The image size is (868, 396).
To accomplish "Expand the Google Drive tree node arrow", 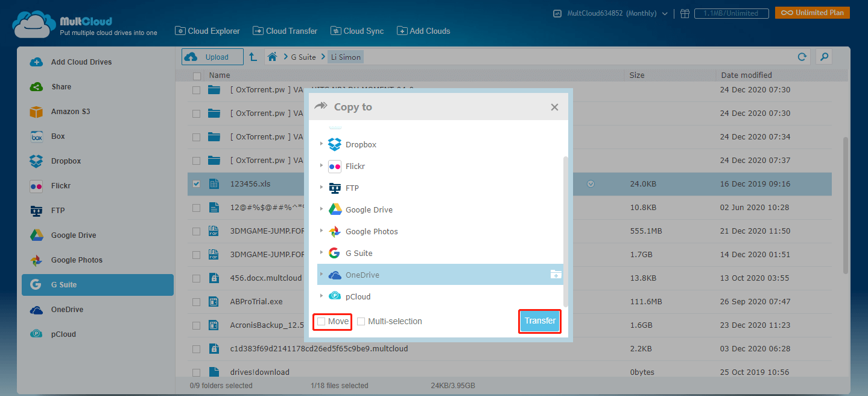I will click(x=322, y=209).
